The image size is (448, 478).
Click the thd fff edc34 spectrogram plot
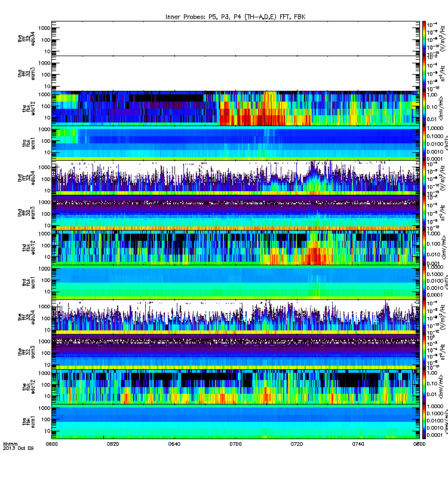[x=235, y=177]
